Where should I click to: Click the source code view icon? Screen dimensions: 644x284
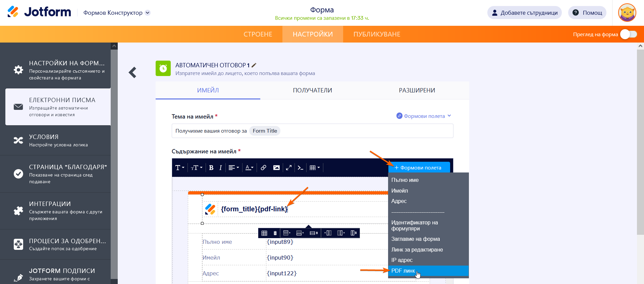300,167
